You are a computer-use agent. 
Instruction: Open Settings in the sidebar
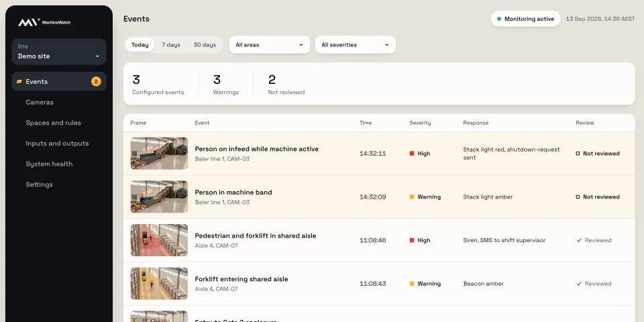39,184
